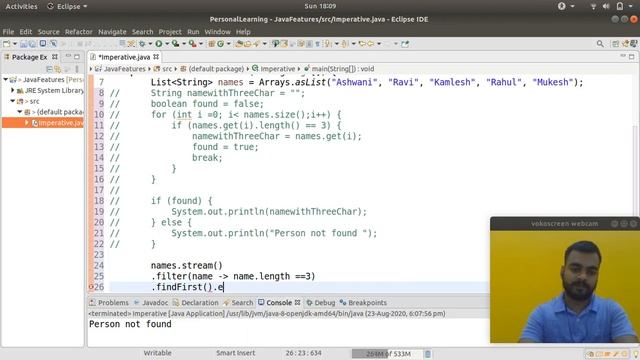Screen dimensions: 640x360
Task: Click the External Tools run icon
Action: 192,44
